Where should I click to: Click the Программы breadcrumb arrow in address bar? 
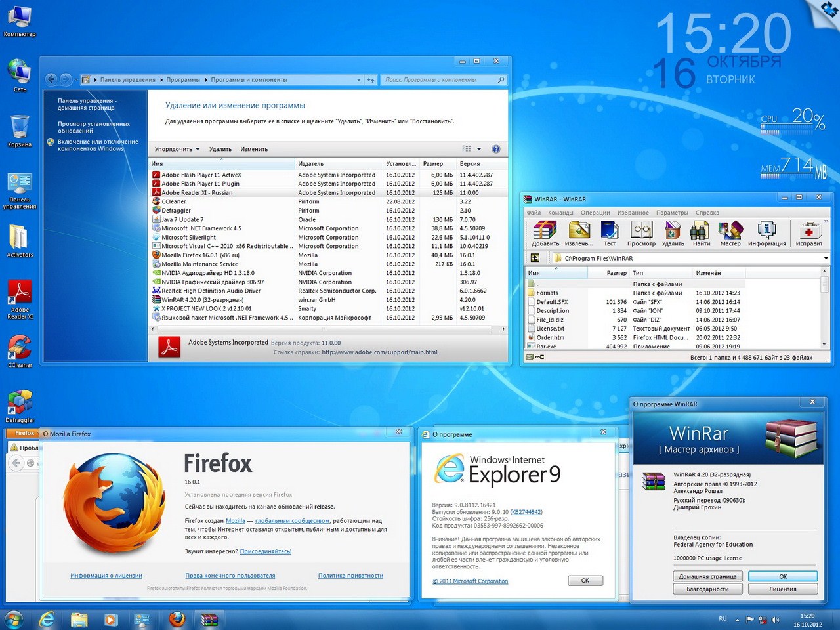(205, 80)
